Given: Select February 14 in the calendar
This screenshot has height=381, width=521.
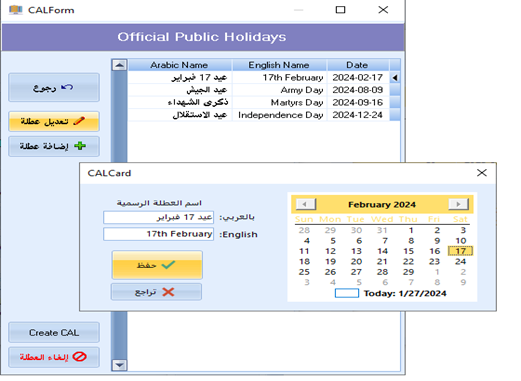Looking at the screenshot, I should point(382,251).
